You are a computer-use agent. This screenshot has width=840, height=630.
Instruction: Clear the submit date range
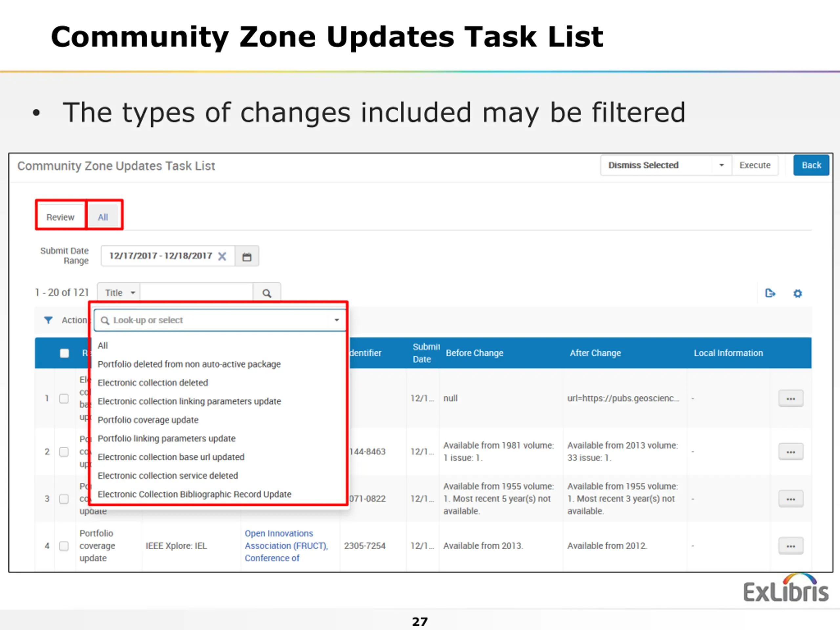click(x=222, y=256)
